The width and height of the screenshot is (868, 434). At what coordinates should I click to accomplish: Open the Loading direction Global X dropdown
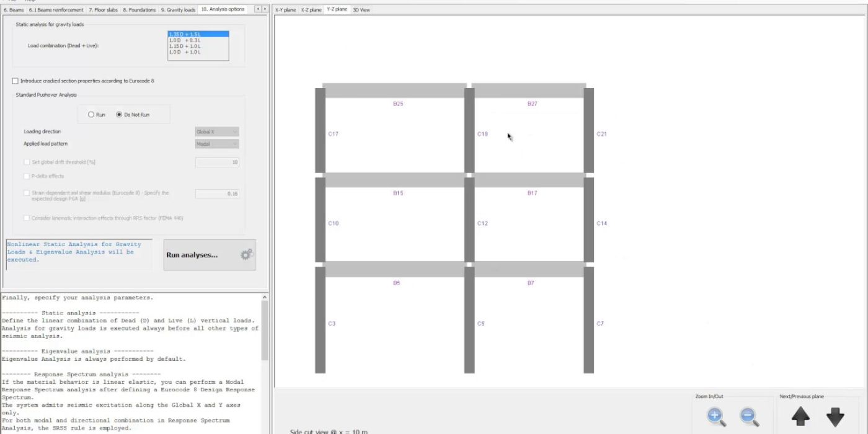(x=217, y=131)
